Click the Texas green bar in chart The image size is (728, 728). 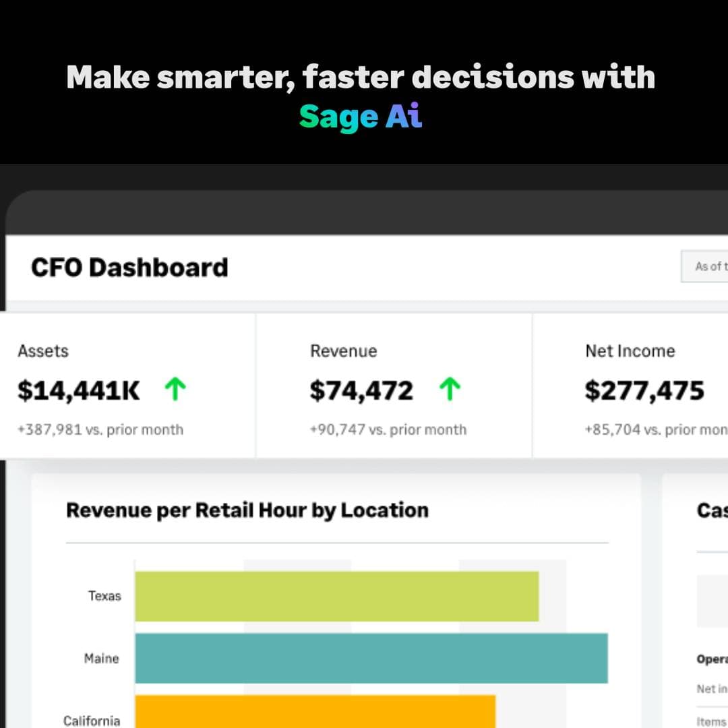click(337, 597)
